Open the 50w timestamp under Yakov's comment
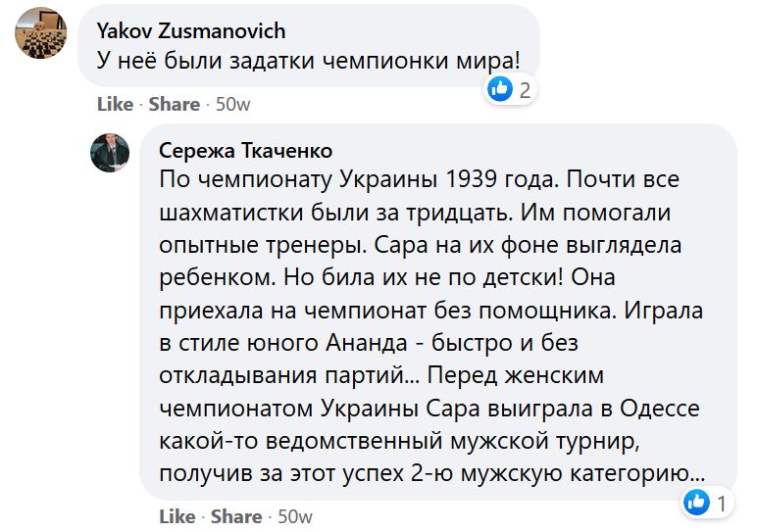757x532 pixels. point(232,104)
